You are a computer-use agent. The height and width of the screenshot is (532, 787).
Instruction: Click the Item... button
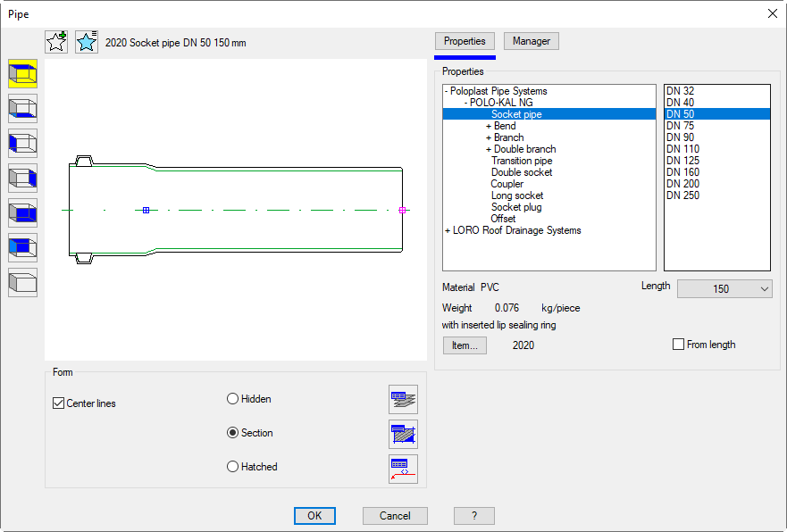click(465, 345)
